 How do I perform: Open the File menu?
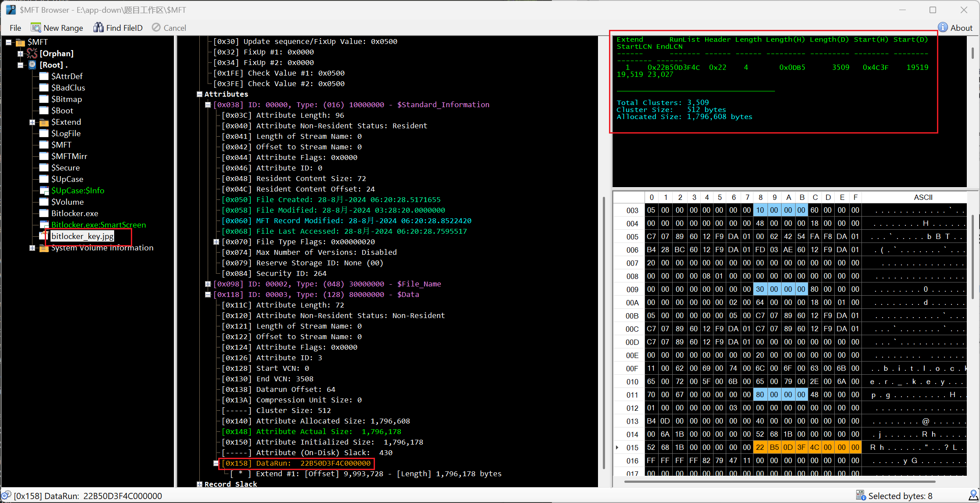click(x=15, y=28)
